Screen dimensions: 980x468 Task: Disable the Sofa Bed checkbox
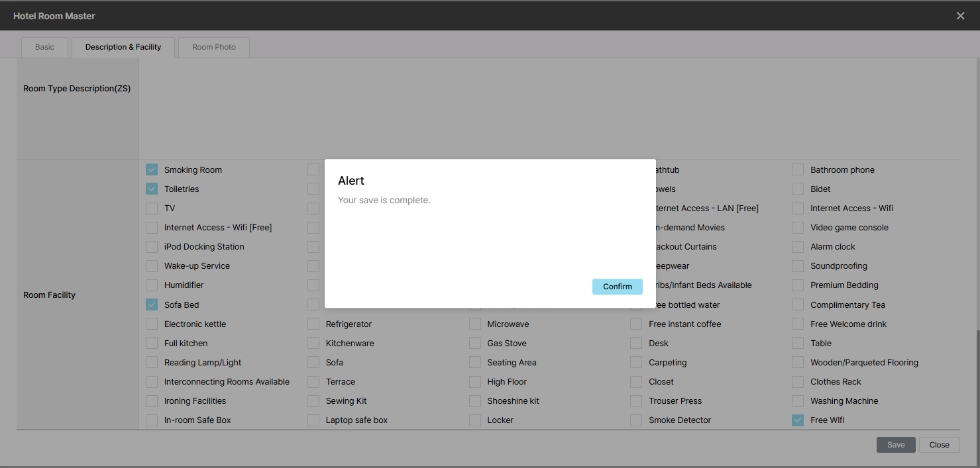coord(152,305)
